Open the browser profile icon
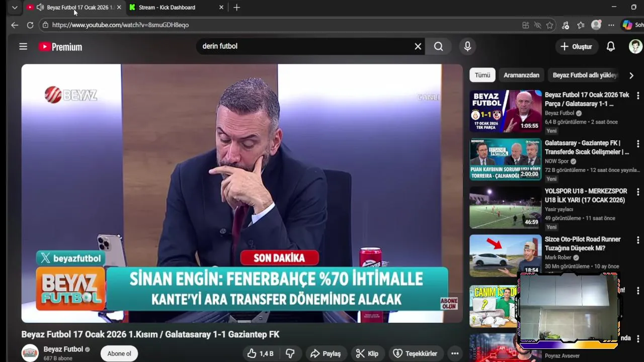Screen dimensions: 644x362 click(x=596, y=25)
